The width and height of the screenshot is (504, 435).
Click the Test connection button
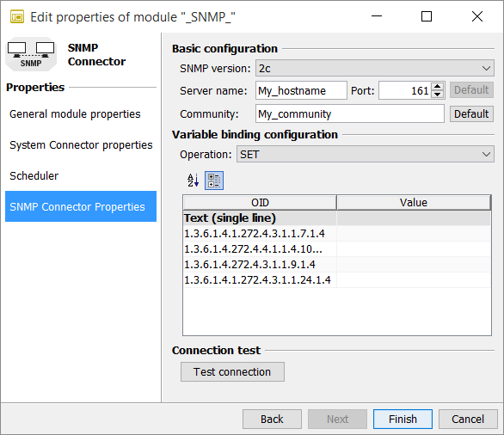click(x=232, y=371)
